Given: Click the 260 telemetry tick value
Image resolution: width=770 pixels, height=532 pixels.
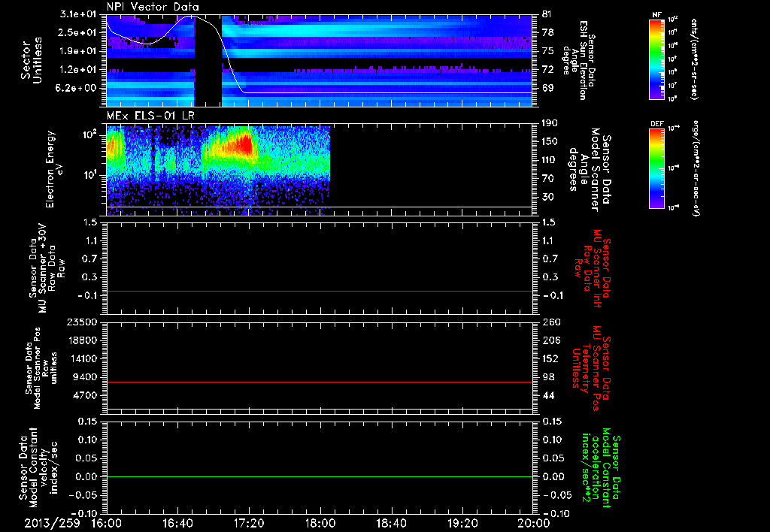Looking at the screenshot, I should (x=551, y=322).
